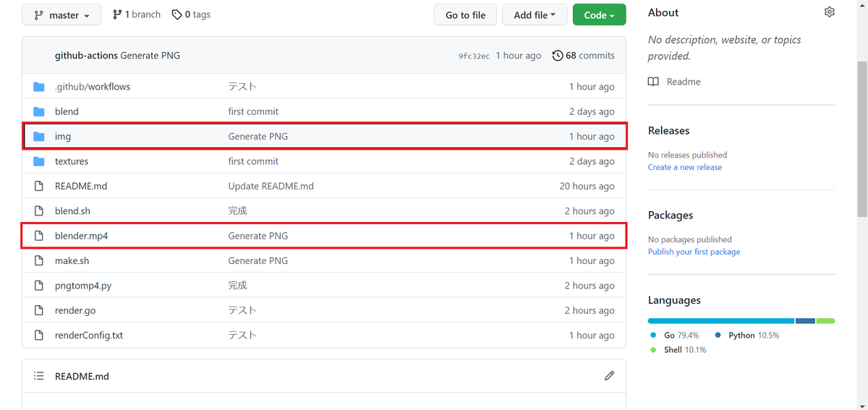Open first commit message on blend row
The width and height of the screenshot is (868, 410).
(x=253, y=111)
